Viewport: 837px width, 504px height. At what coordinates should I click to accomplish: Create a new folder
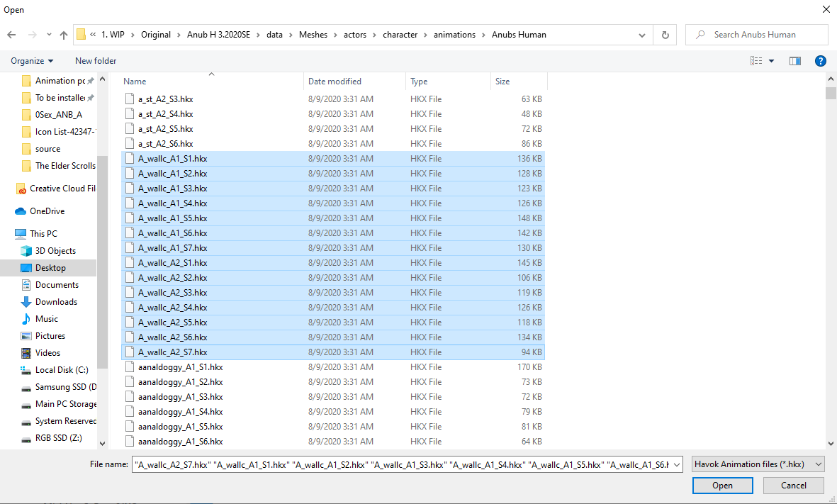[95, 61]
